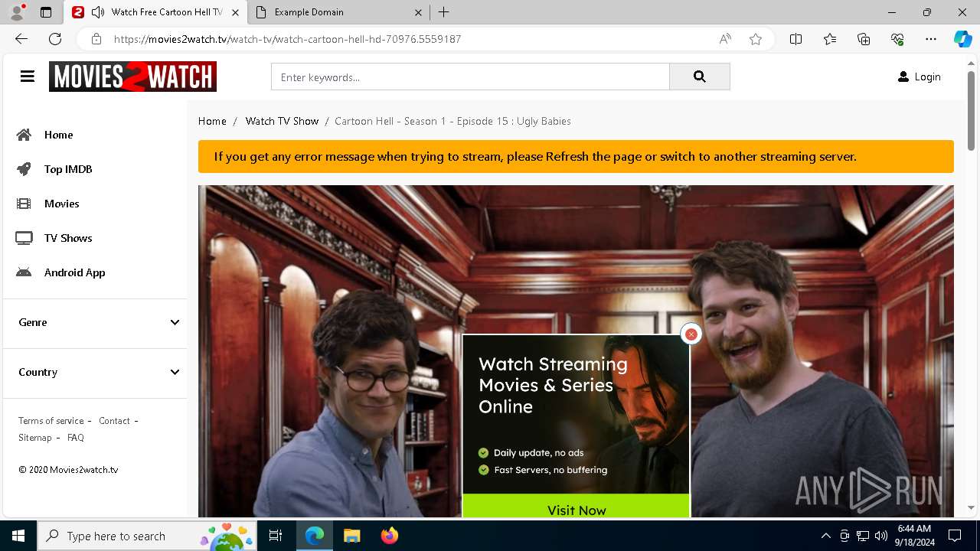Open a new browser tab
Viewport: 980px width, 551px height.
click(x=444, y=12)
